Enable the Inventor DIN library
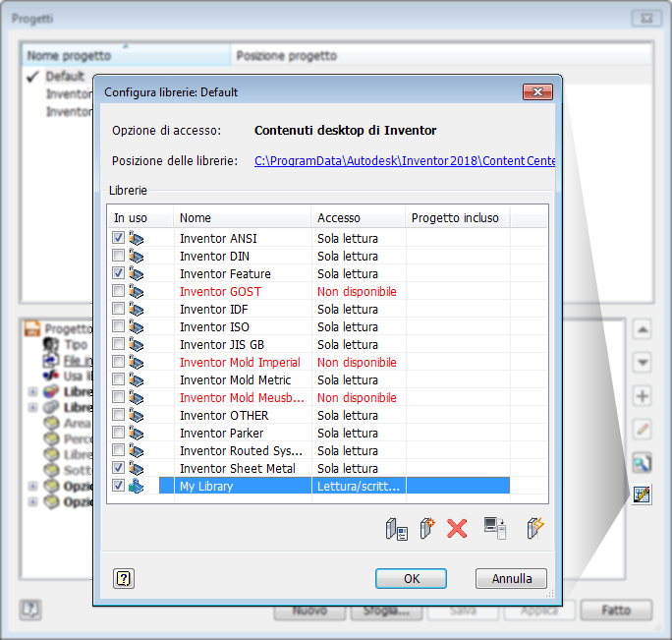Viewport: 672px width, 640px height. (118, 256)
